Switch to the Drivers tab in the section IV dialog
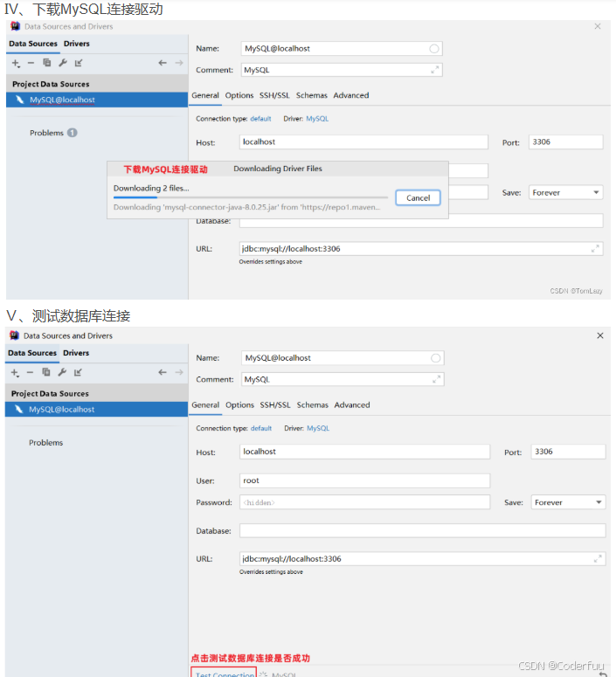This screenshot has height=677, width=616. click(77, 44)
